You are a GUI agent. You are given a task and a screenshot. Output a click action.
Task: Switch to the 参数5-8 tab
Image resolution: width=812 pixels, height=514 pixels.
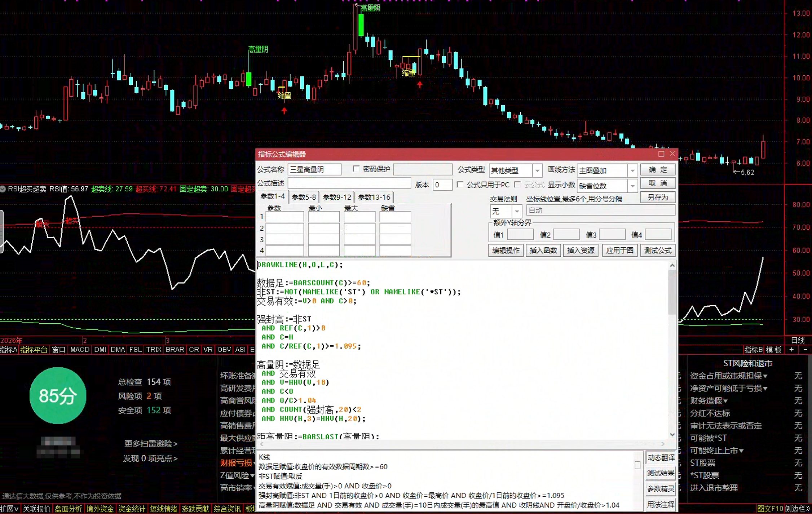pos(304,197)
